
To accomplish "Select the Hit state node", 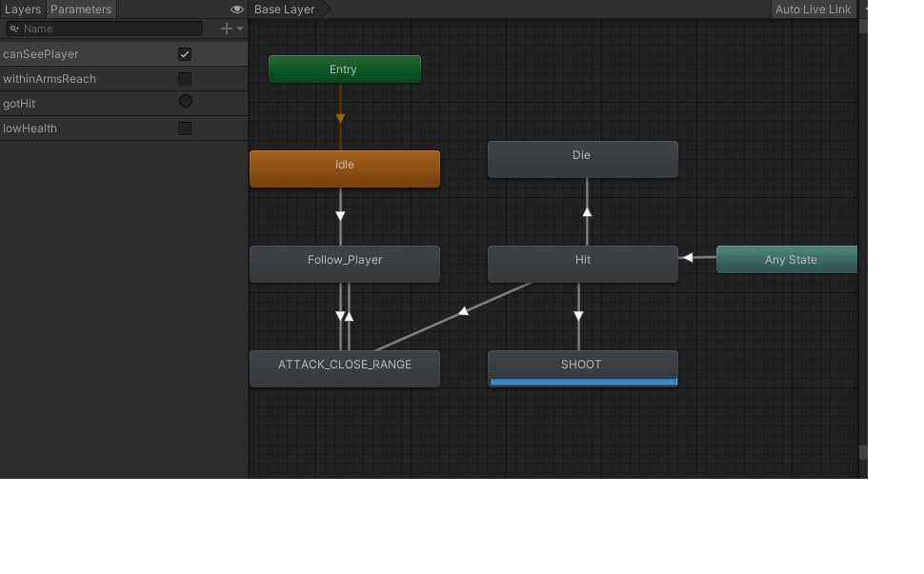I will click(x=583, y=264).
